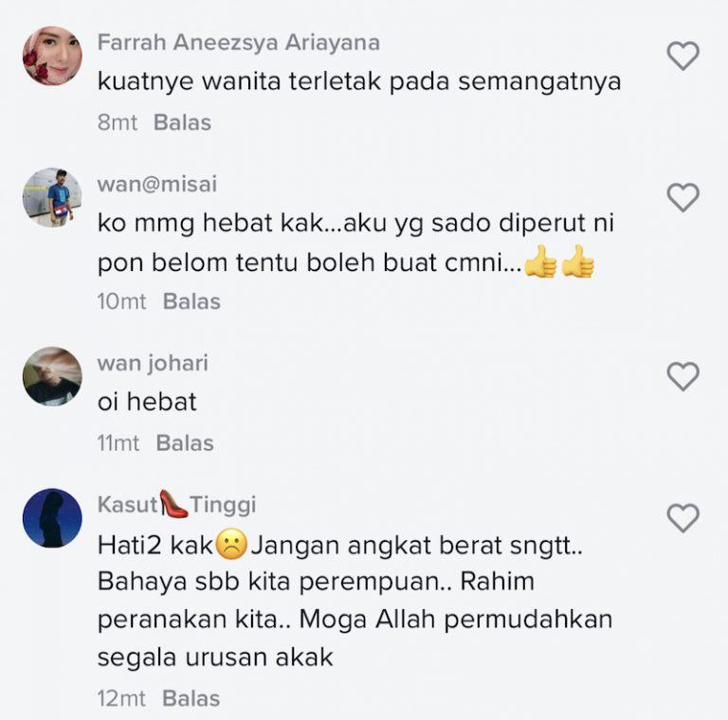This screenshot has height=720, width=728.
Task: Open username Farrah Aneezsya Ariayana
Action: click(239, 43)
